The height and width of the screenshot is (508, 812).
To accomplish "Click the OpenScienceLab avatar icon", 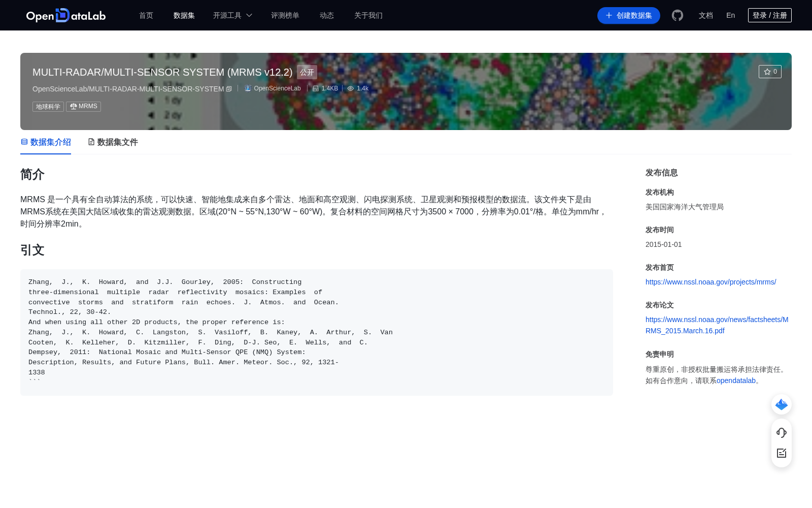I will (248, 88).
